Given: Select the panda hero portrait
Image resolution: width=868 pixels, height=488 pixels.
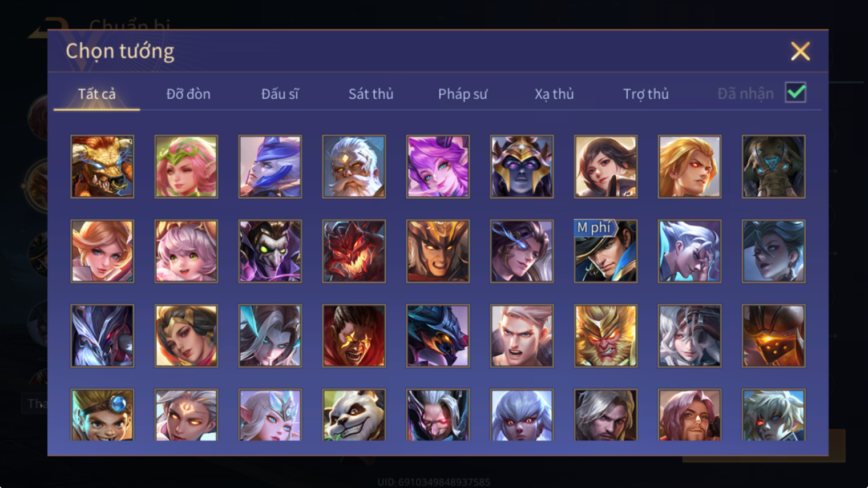Looking at the screenshot, I should pyautogui.click(x=354, y=415).
